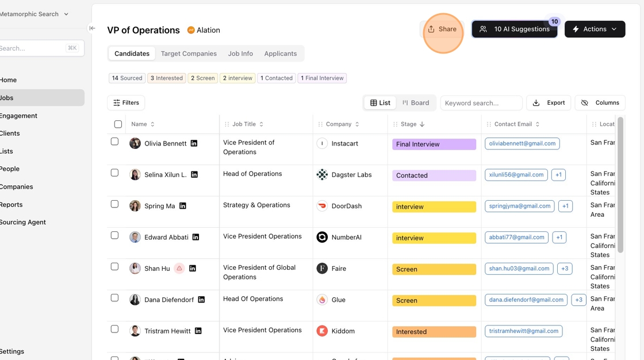Select Spring Ma's row checkbox
The height and width of the screenshot is (360, 644).
coord(114,204)
